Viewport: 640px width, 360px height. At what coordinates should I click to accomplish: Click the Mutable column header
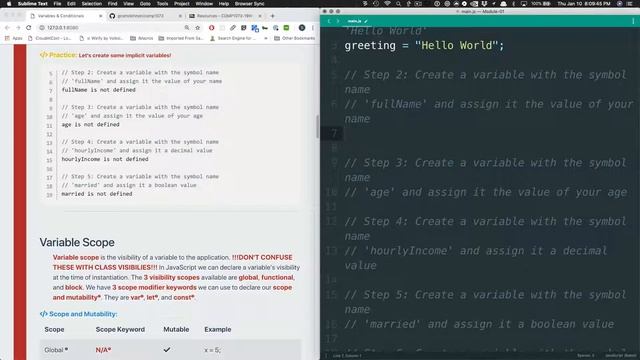click(x=176, y=329)
